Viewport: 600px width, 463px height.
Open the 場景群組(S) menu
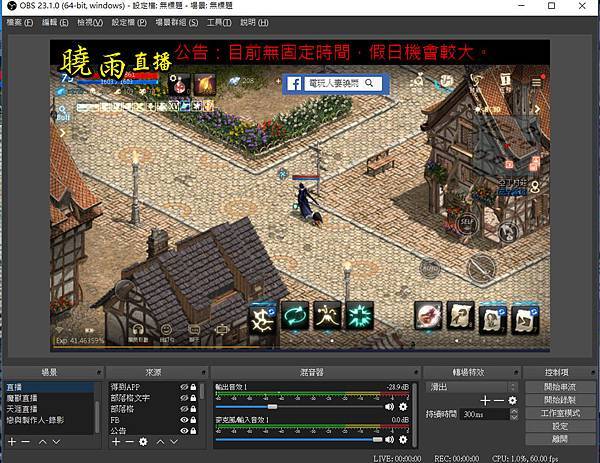[177, 23]
